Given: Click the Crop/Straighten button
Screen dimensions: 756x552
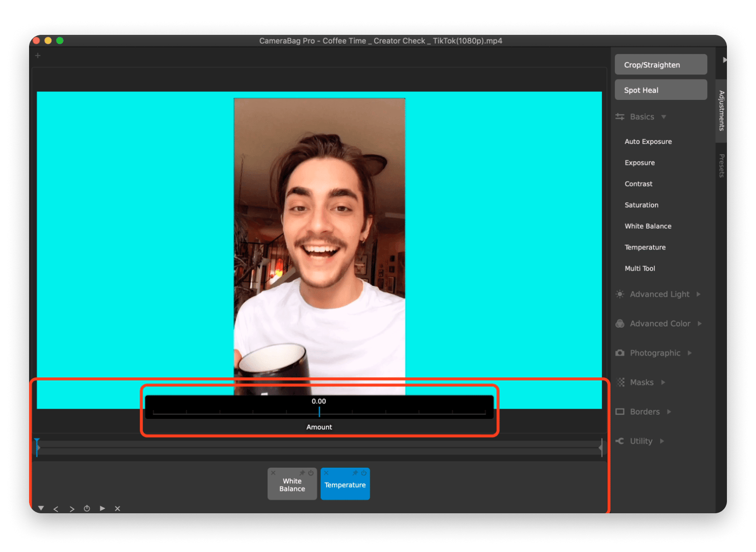Looking at the screenshot, I should pos(661,65).
